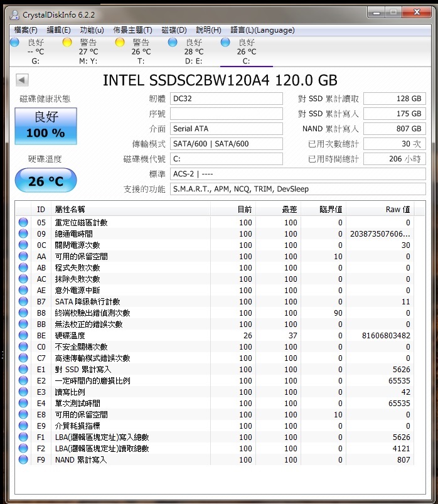Click the 175 GB total writes value
Screen dimensions: 438x504
tap(395, 114)
